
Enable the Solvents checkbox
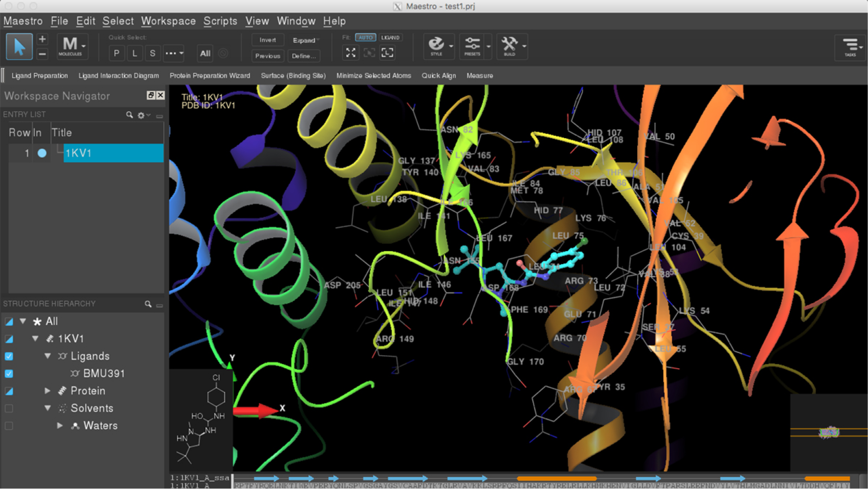9,408
